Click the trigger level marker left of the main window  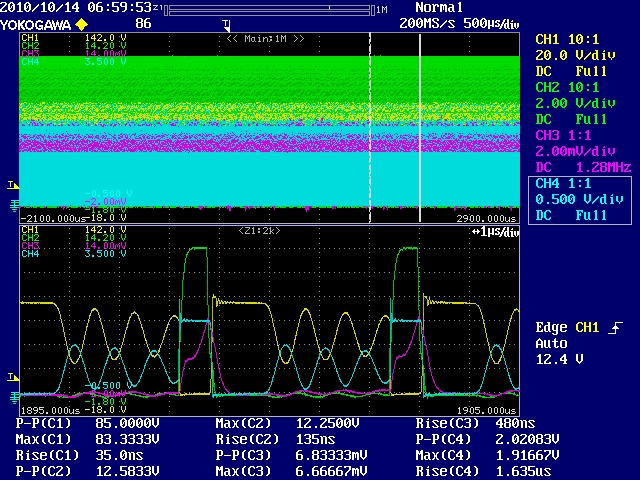click(12, 185)
